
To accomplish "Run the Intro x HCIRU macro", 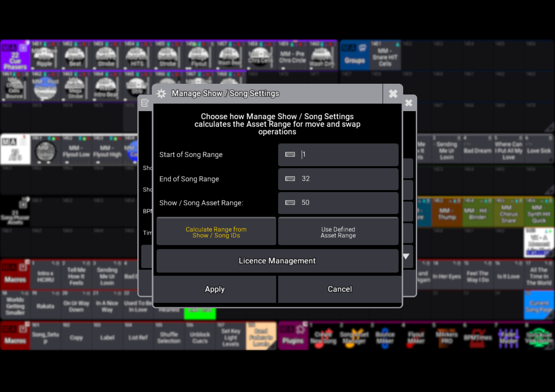I will pos(45,275).
